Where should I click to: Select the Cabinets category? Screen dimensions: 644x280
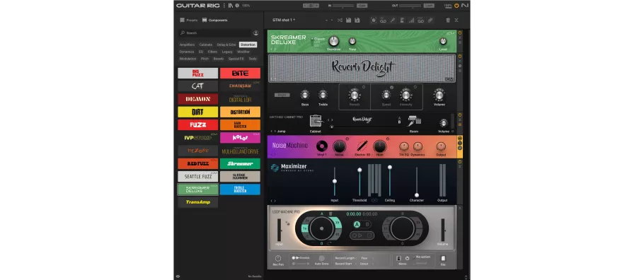click(x=206, y=45)
